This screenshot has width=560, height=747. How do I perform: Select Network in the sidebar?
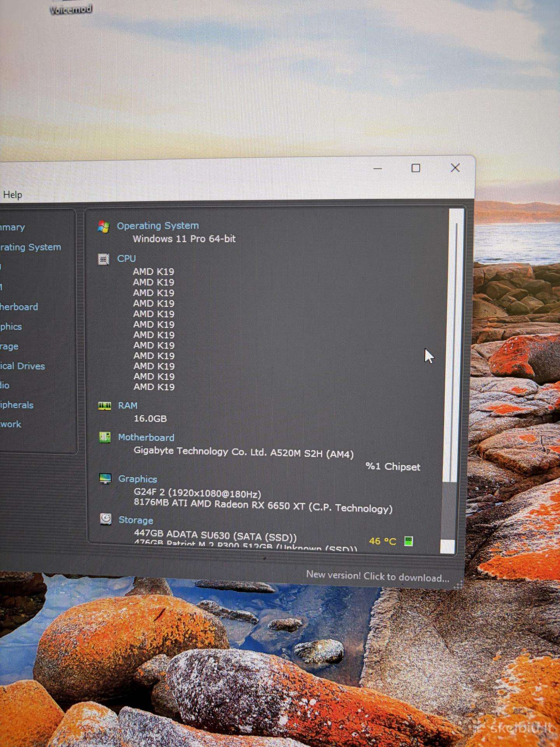click(10, 424)
